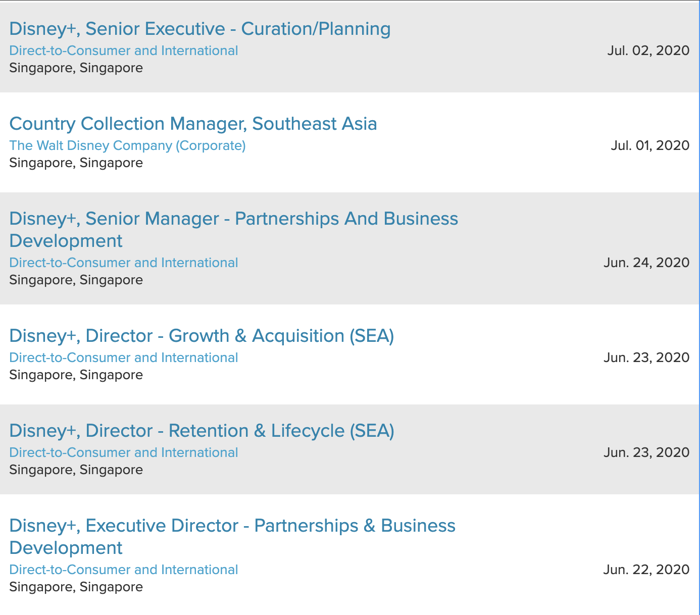Image resolution: width=700 pixels, height=615 pixels.
Task: View Director - Retention & Lifecycle (SEA) posting
Action: pyautogui.click(x=202, y=431)
